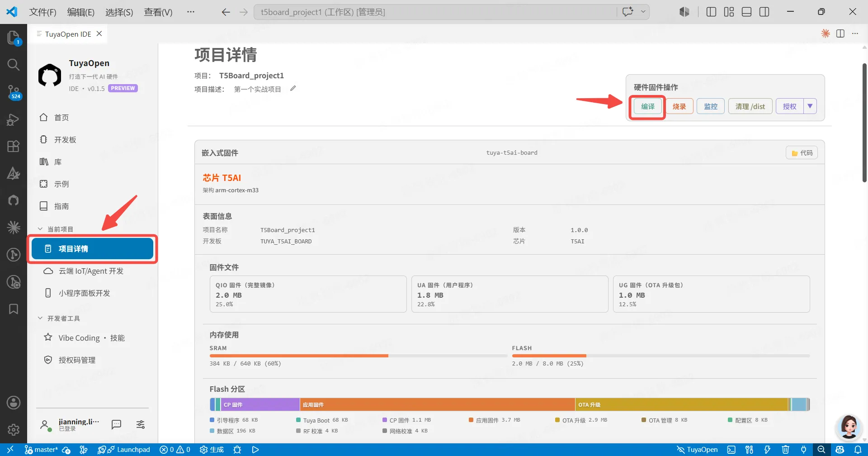Open the Search activity bar icon
This screenshot has height=456, width=868.
point(14,65)
